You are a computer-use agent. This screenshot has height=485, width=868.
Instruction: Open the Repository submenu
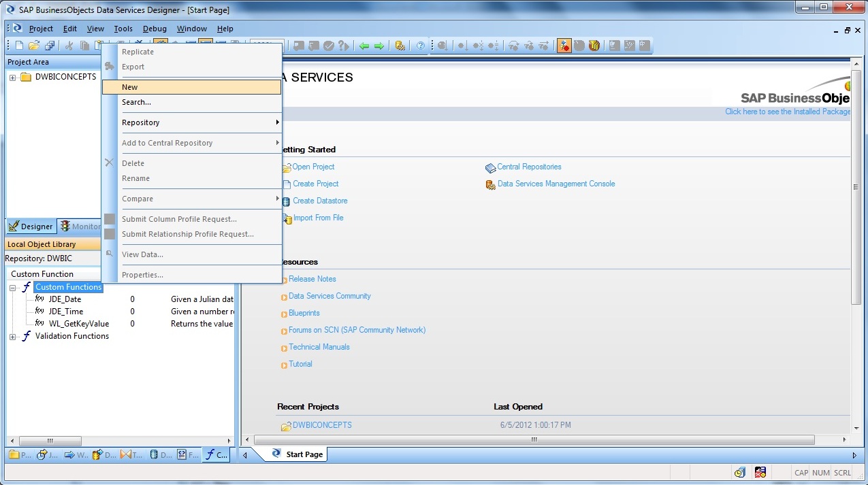point(191,122)
